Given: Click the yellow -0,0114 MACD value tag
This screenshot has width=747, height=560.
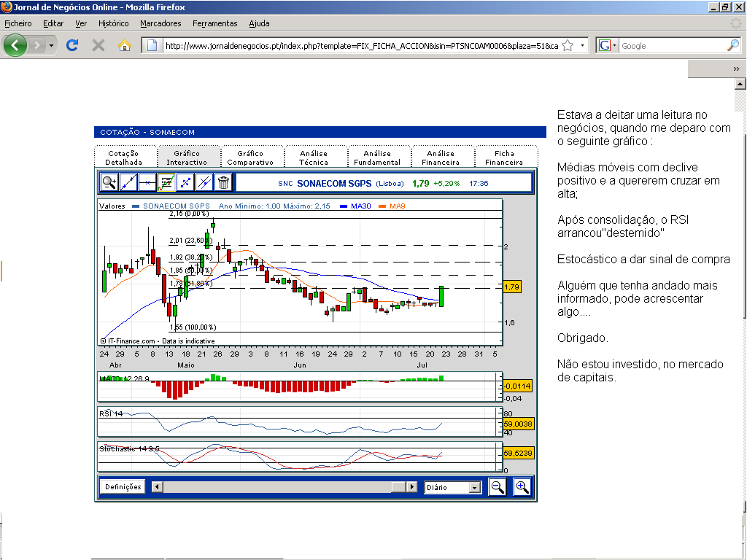Looking at the screenshot, I should [517, 386].
